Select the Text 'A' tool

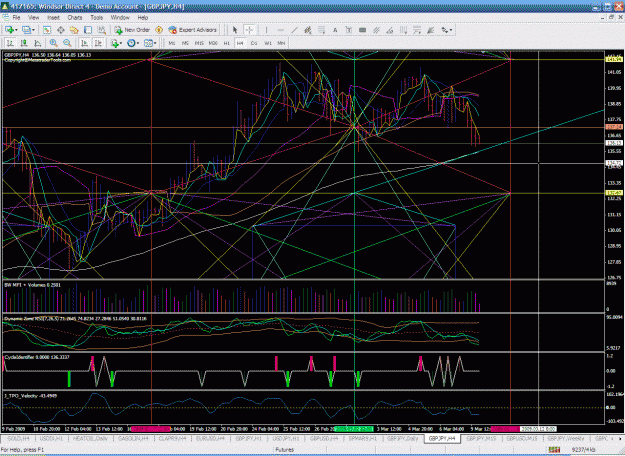point(335,30)
